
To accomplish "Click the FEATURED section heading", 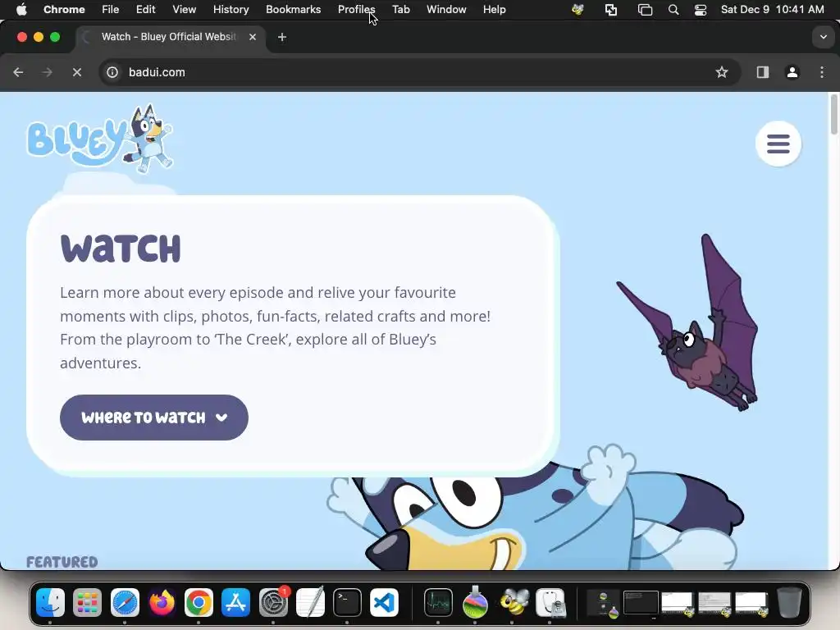I will pos(62,562).
